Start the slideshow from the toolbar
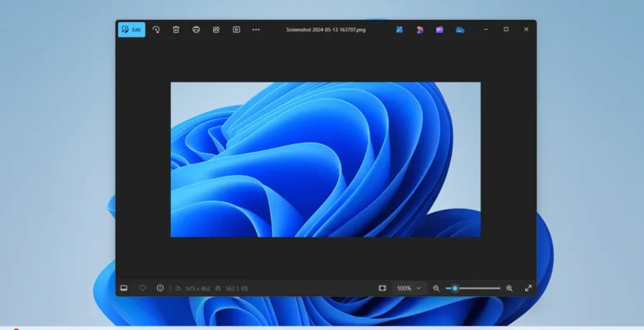This screenshot has width=644, height=330. click(236, 30)
